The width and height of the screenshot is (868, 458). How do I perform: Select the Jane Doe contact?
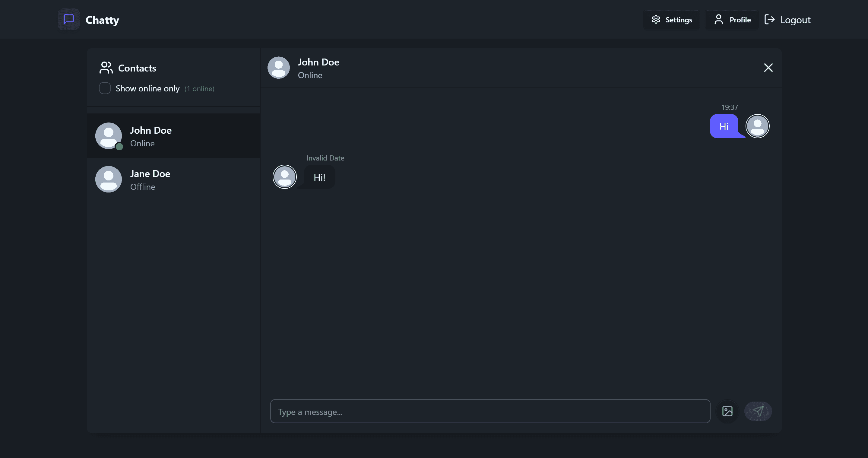click(x=173, y=179)
